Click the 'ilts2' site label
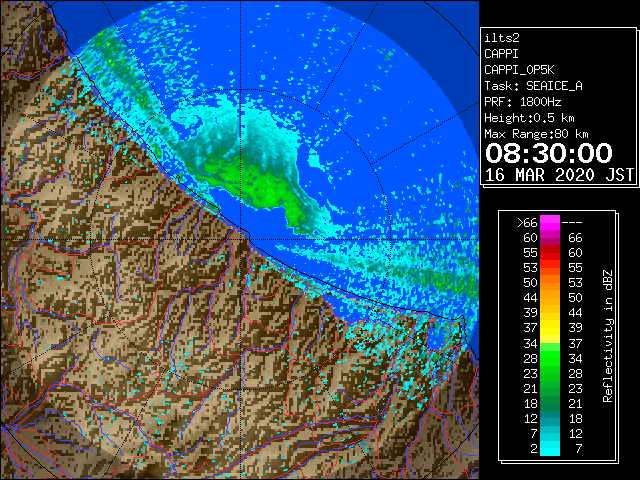The width and height of the screenshot is (640, 480). 502,38
